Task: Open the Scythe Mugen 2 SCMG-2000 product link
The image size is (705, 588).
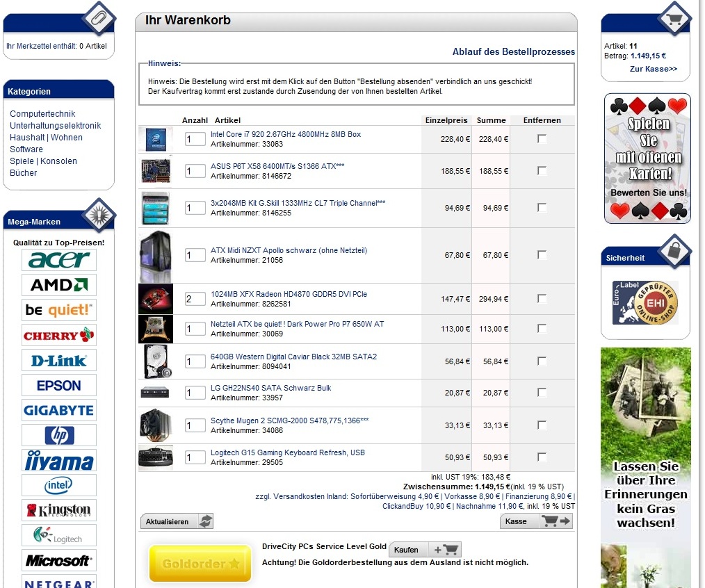Action: [289, 420]
